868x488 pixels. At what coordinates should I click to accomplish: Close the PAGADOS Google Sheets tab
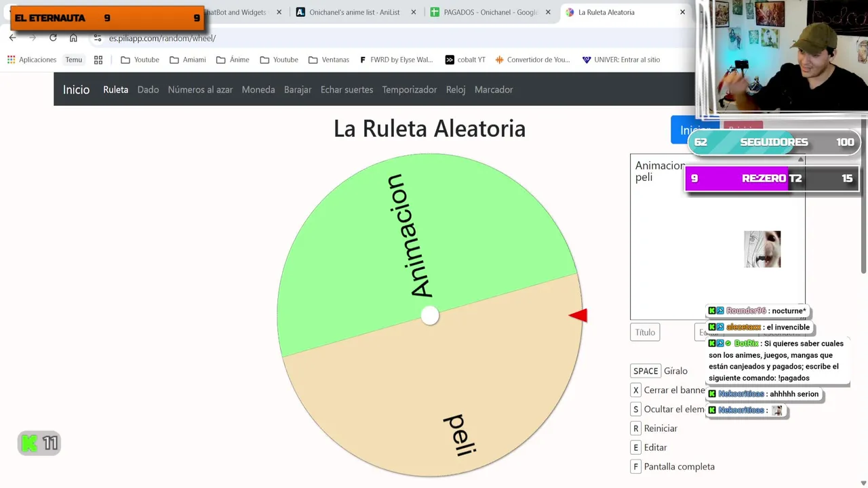click(548, 12)
